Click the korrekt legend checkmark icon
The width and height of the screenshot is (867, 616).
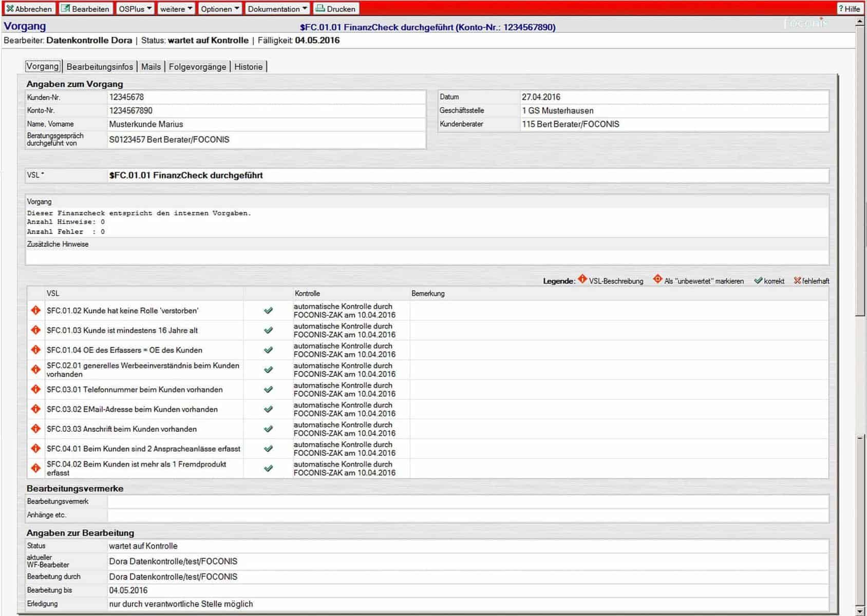pyautogui.click(x=758, y=280)
